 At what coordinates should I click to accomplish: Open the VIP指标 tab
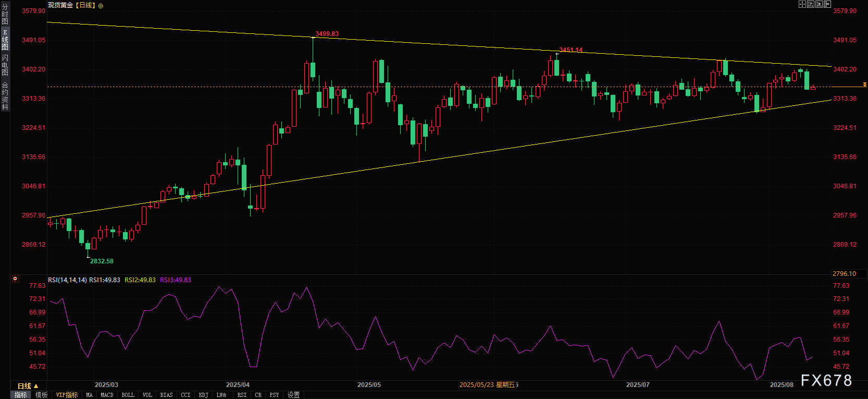67,395
